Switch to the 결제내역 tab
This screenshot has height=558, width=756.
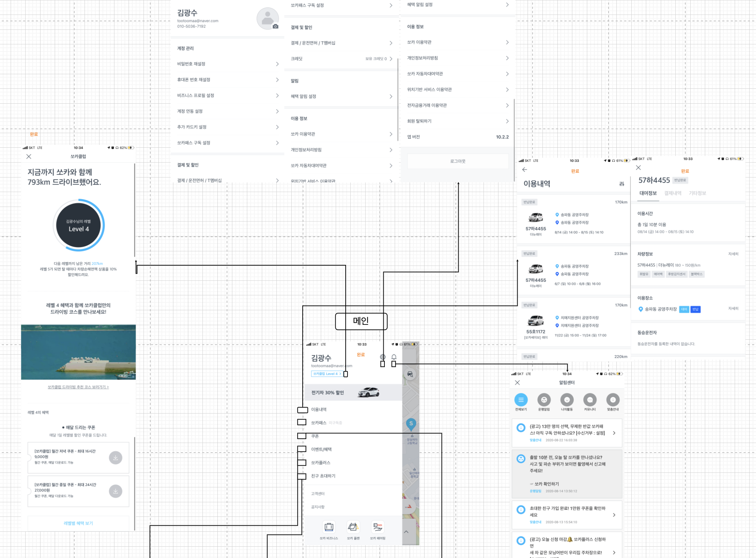click(x=673, y=193)
